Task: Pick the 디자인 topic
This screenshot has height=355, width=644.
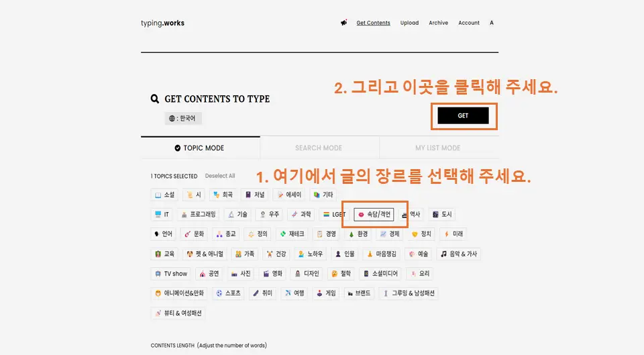Action: 307,274
